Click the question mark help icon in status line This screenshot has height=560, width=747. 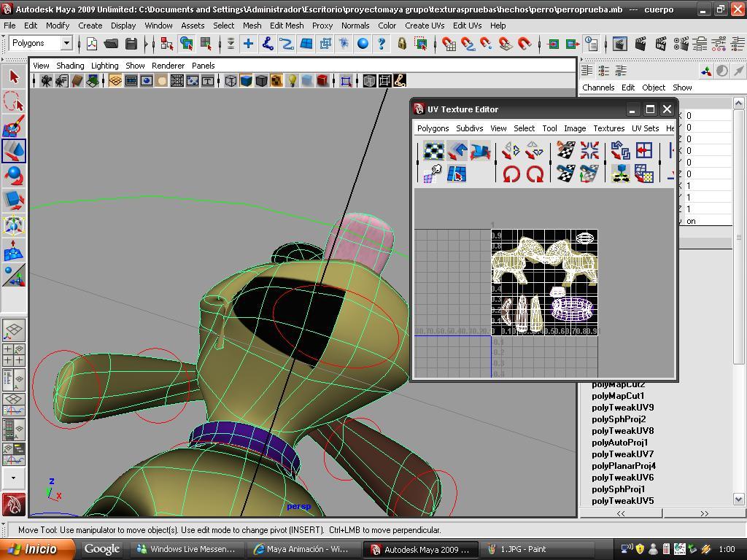click(381, 44)
